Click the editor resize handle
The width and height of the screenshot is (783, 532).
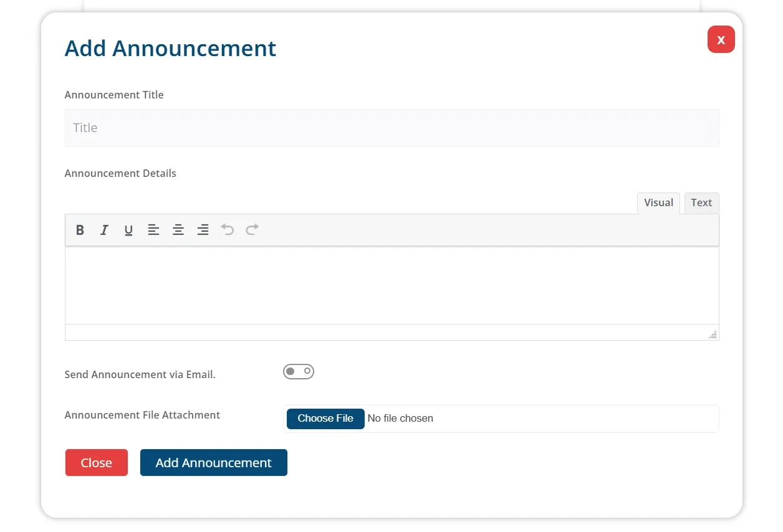click(713, 335)
